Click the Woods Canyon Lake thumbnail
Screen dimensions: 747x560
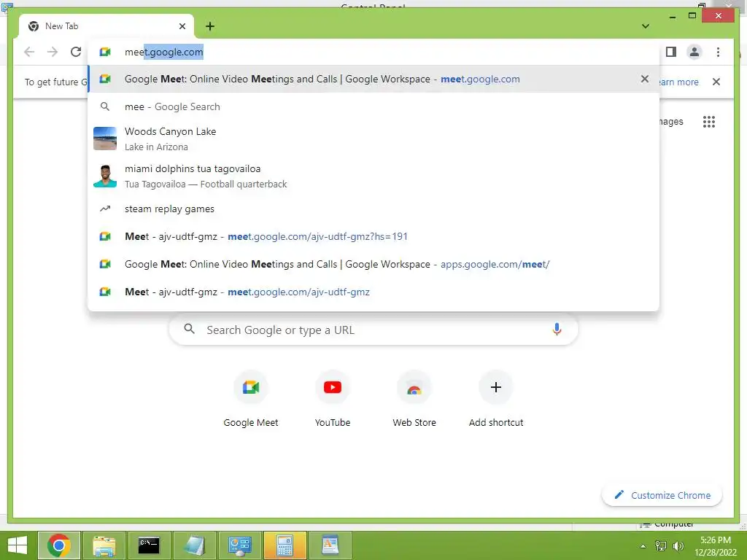(105, 139)
